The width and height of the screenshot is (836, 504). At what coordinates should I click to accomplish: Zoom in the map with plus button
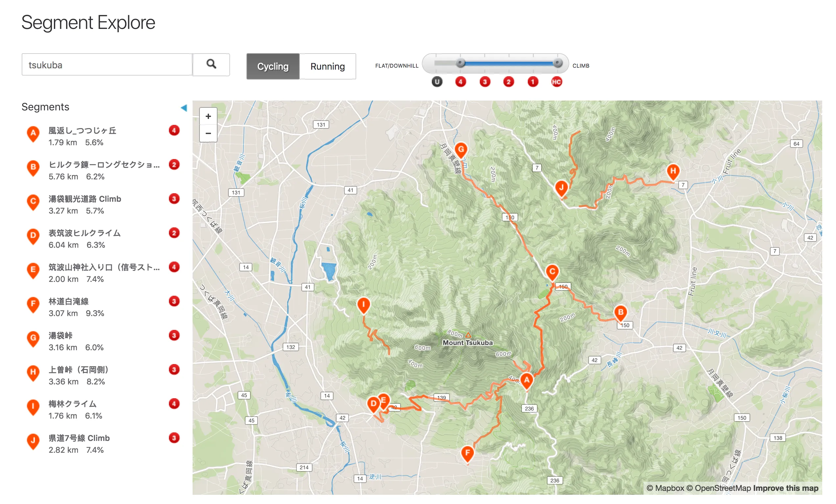(x=208, y=116)
